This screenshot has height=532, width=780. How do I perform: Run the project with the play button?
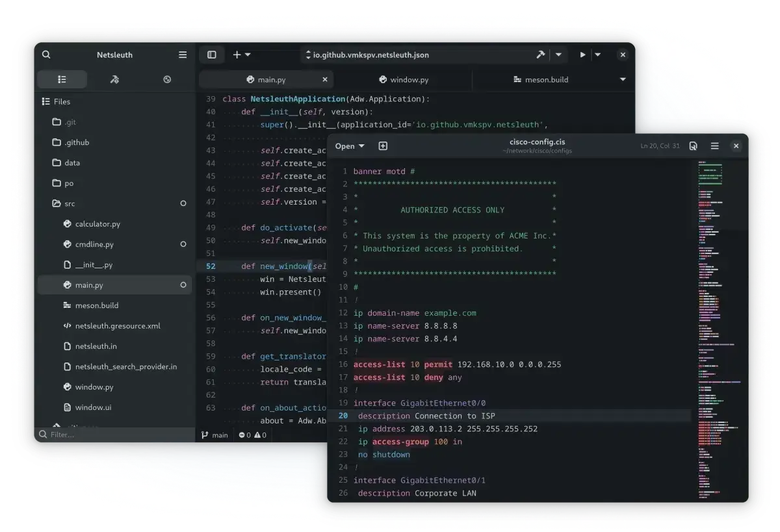point(582,55)
